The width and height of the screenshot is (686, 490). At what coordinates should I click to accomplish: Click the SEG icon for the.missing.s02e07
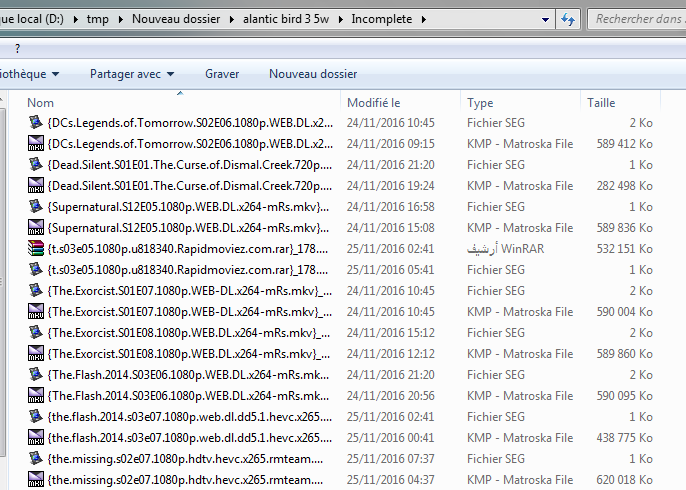(36, 459)
